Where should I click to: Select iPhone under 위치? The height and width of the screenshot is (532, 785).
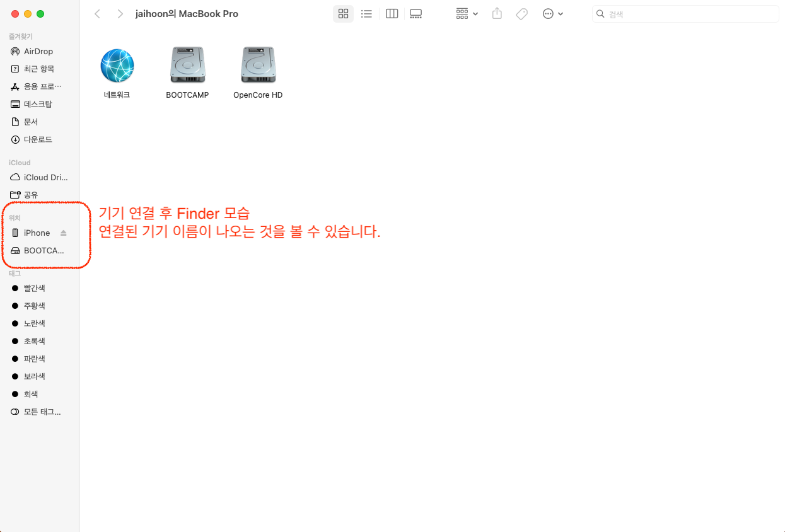[37, 233]
